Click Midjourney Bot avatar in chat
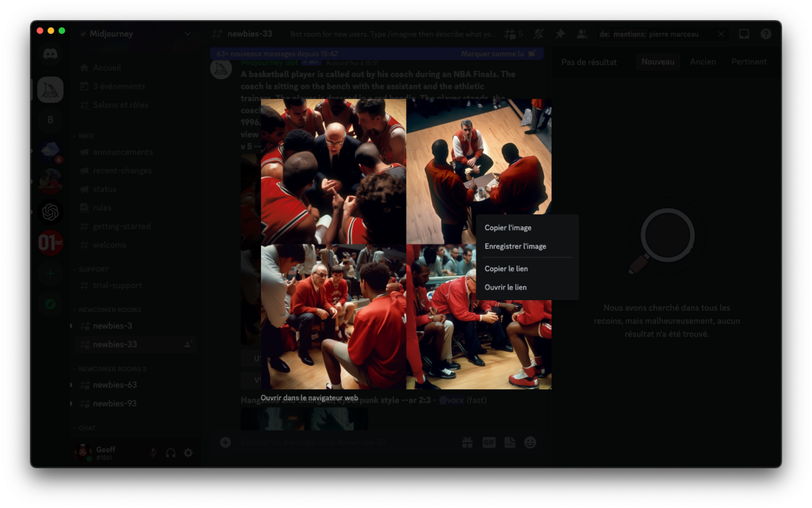The image size is (812, 508). (221, 68)
